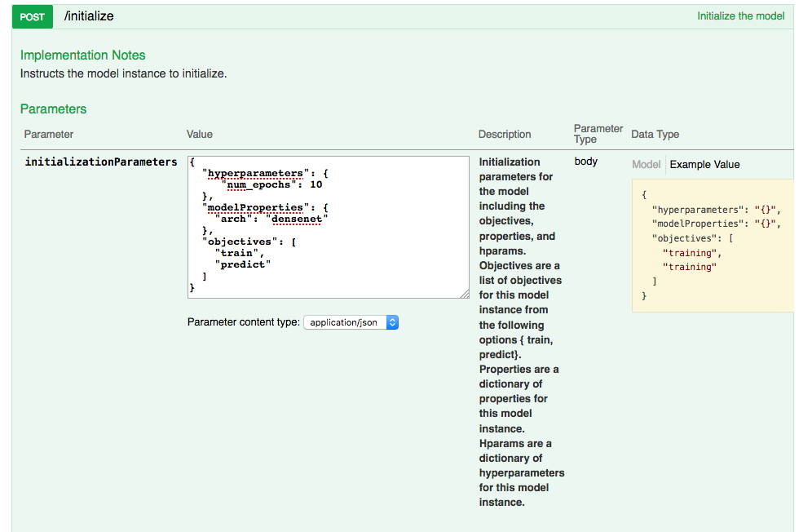Open the Parameter content type dropdown

tap(351, 322)
